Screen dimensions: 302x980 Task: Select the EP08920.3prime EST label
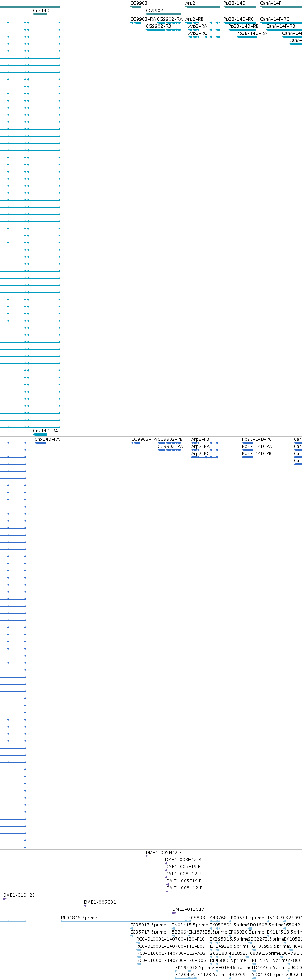[246, 932]
